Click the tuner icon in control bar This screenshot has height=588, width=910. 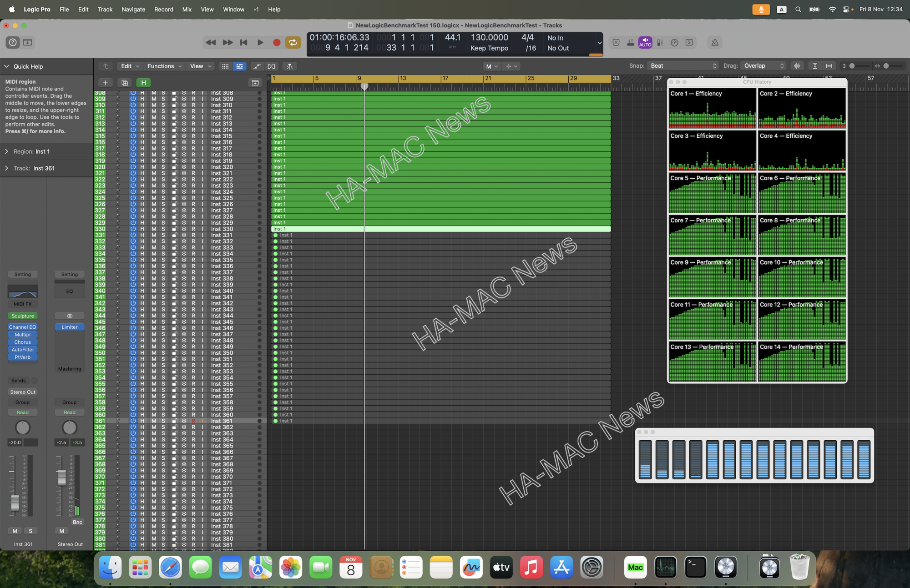[x=660, y=42]
